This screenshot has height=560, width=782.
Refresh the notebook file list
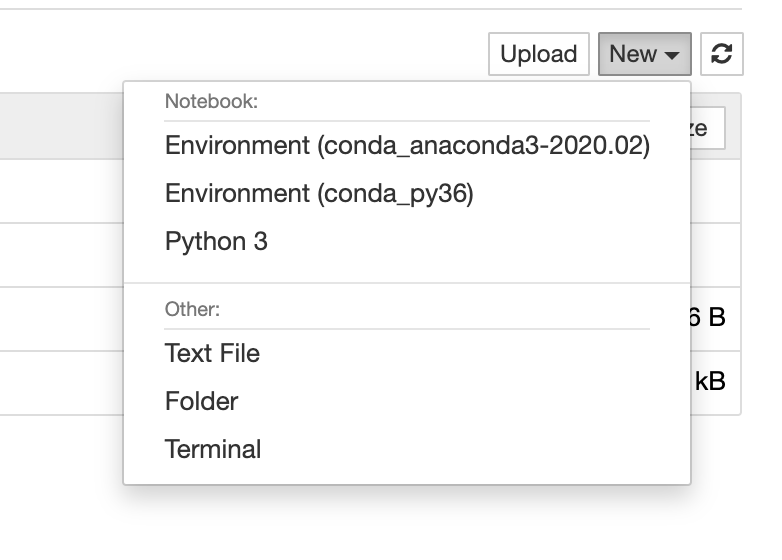click(x=721, y=54)
